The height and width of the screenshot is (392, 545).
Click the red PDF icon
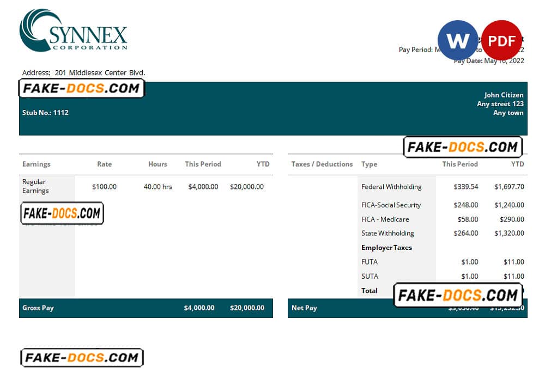coord(501,40)
